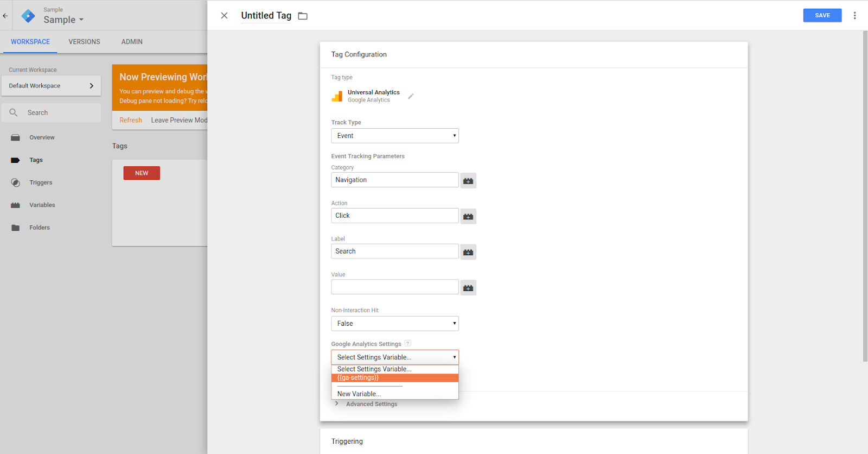Focus the Action input containing Click
This screenshot has width=868, height=454.
(395, 216)
